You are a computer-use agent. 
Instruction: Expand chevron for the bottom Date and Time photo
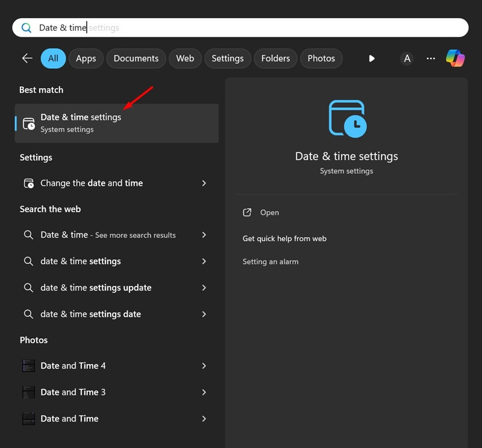coord(204,418)
